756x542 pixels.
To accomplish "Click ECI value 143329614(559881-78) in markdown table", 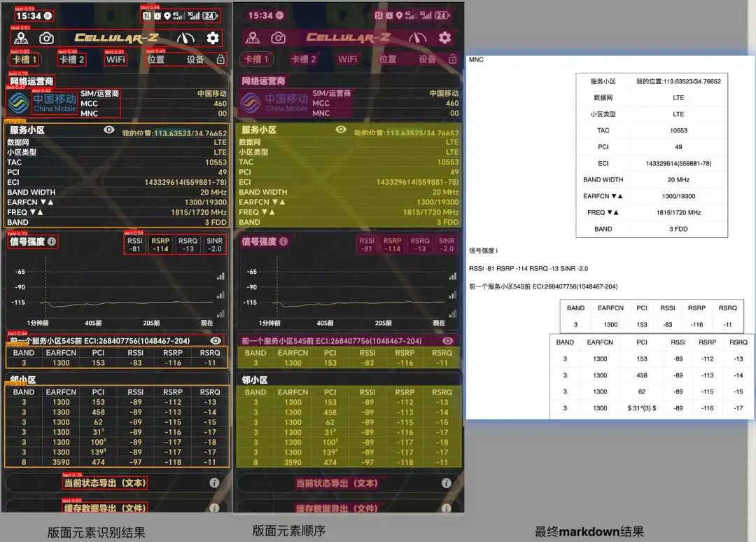I will pos(678,163).
